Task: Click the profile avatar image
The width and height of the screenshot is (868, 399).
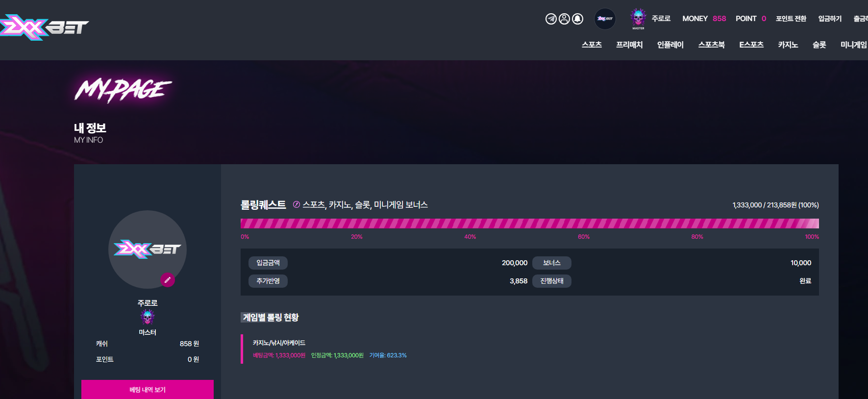Action: pyautogui.click(x=148, y=249)
